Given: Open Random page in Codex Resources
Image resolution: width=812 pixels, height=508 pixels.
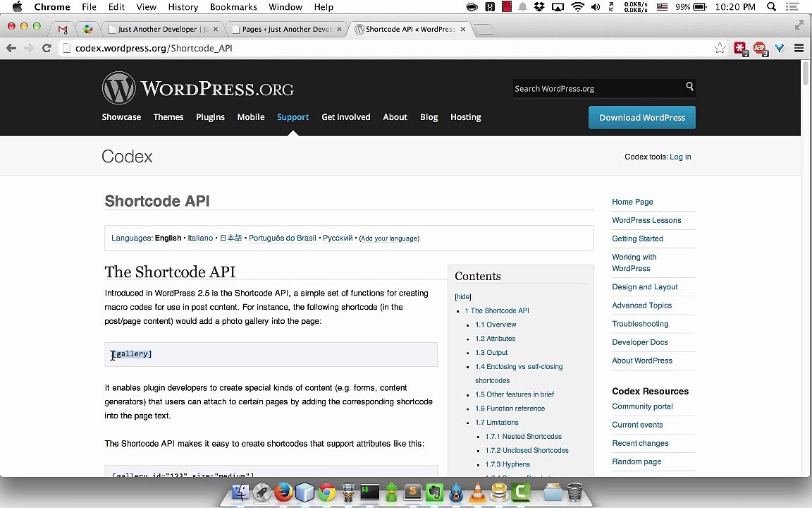Looking at the screenshot, I should pos(636,461).
